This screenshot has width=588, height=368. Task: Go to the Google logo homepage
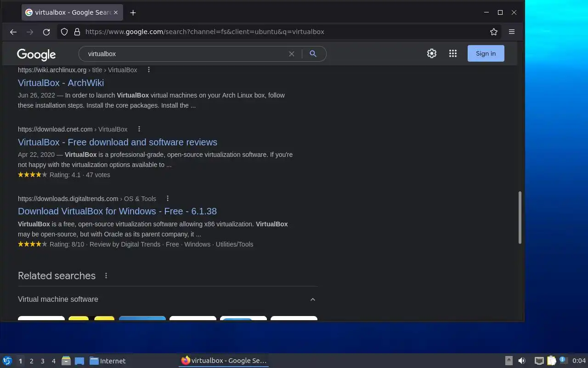coord(36,54)
